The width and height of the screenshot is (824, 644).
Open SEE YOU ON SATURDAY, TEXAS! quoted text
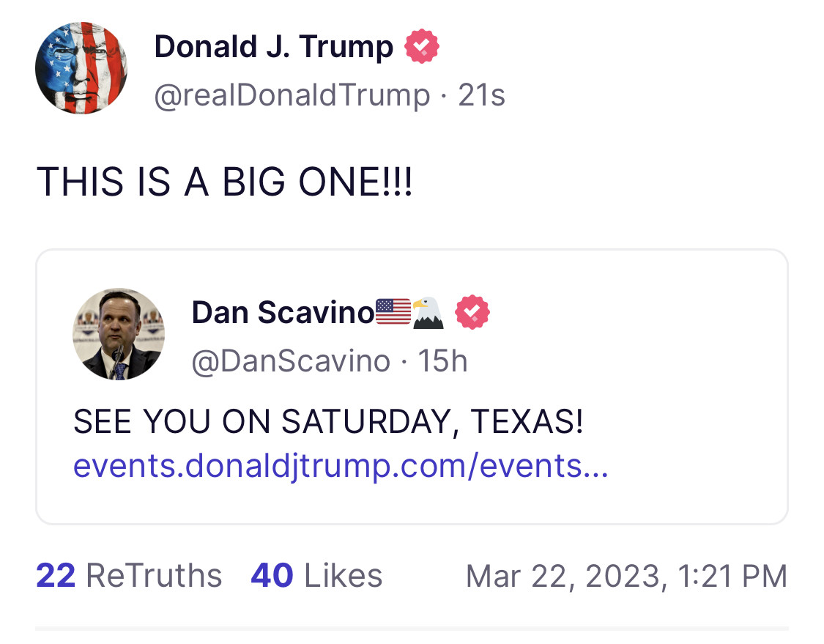(328, 421)
